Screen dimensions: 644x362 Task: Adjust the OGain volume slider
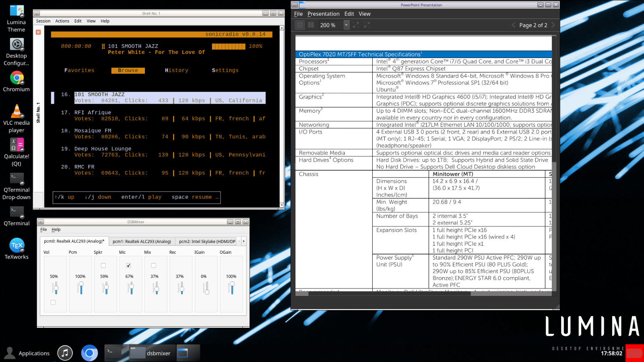tap(232, 288)
